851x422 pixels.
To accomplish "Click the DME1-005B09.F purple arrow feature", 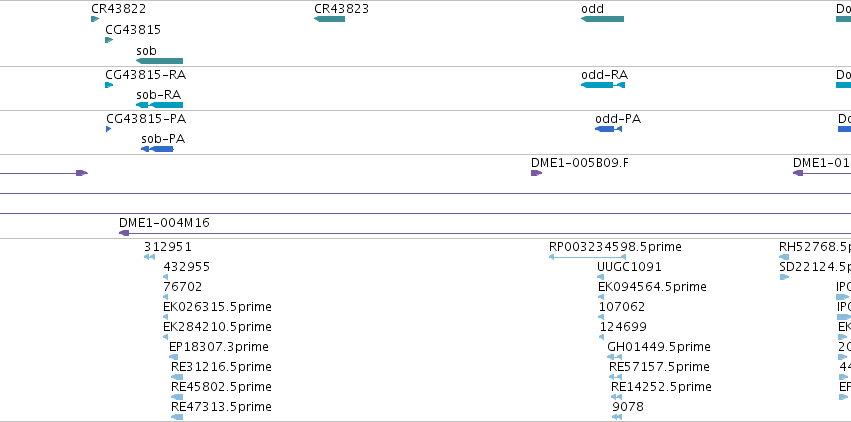I will 536,173.
